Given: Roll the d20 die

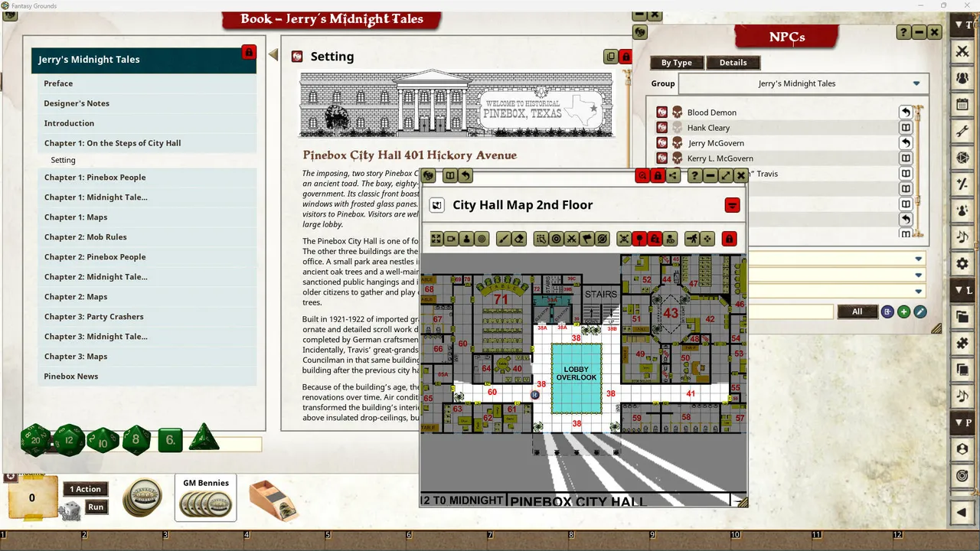Looking at the screenshot, I should pos(35,439).
